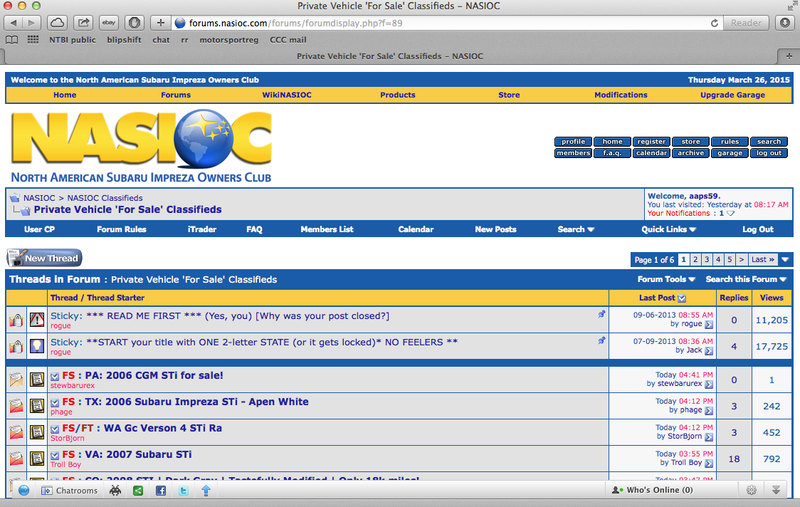Viewport: 800px width, 507px height.
Task: Click the eBay extension button
Action: pos(109,23)
